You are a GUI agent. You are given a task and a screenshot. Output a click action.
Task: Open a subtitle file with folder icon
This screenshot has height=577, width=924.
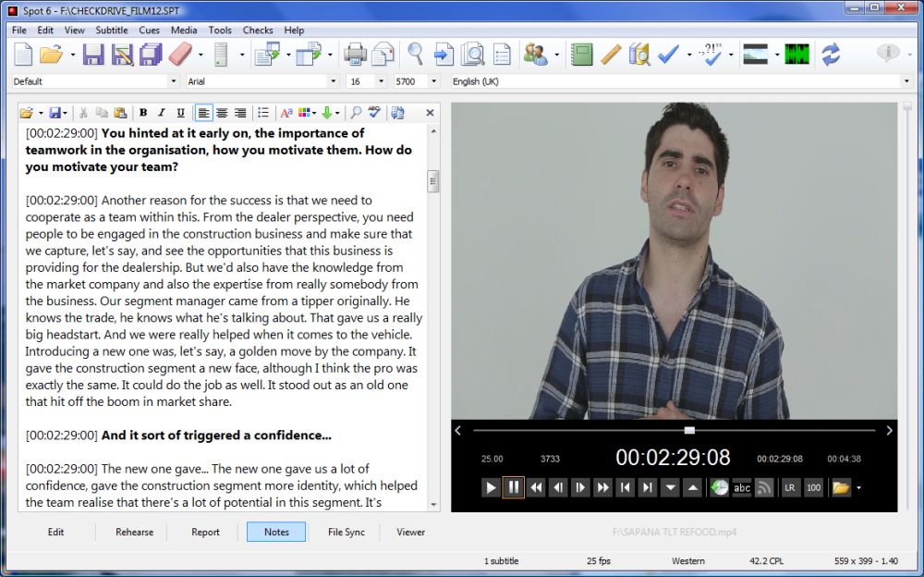(51, 55)
